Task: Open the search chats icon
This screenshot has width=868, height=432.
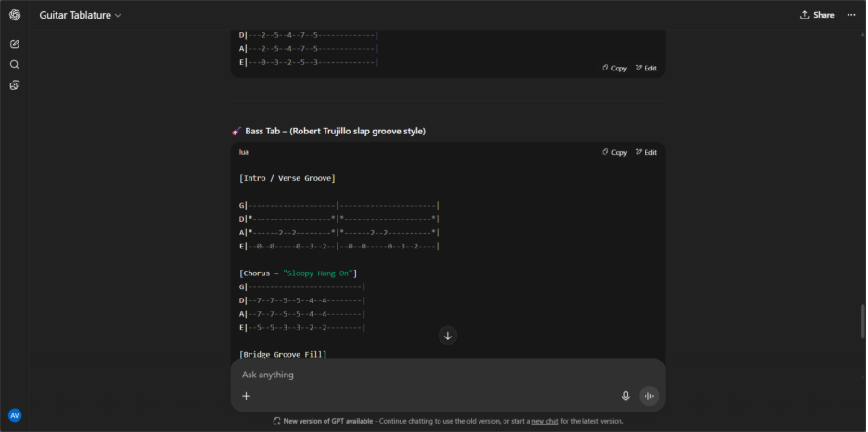Action: tap(15, 65)
